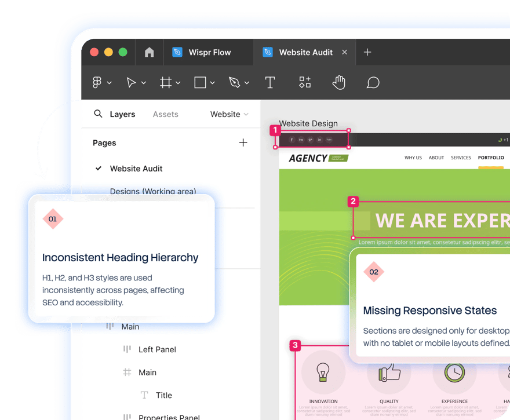Image resolution: width=510 pixels, height=420 pixels.
Task: Click the Quality thumbs-up icon
Action: (x=389, y=372)
